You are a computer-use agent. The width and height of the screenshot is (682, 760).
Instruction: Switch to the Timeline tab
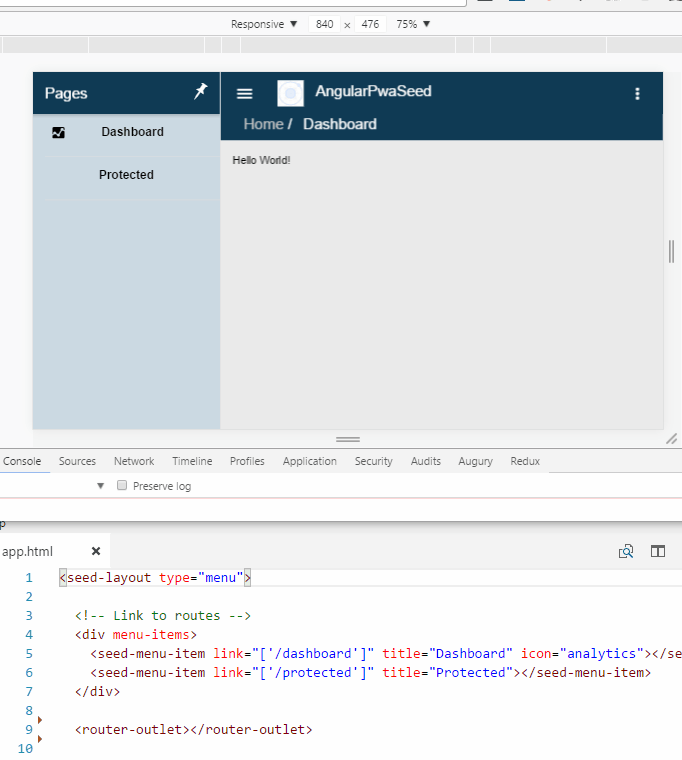point(192,461)
